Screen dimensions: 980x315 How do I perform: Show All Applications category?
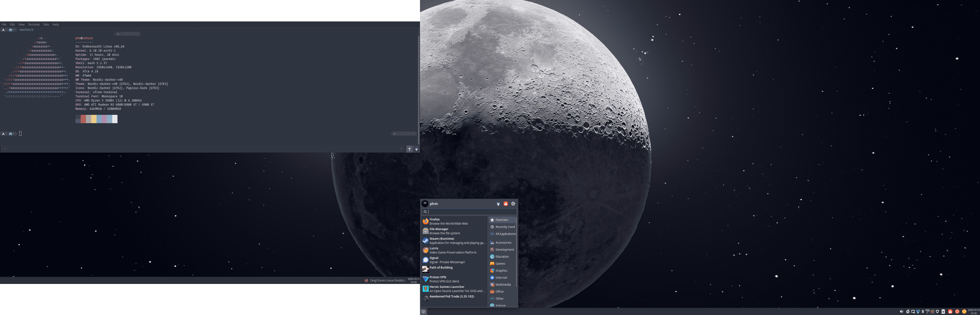pyautogui.click(x=502, y=234)
